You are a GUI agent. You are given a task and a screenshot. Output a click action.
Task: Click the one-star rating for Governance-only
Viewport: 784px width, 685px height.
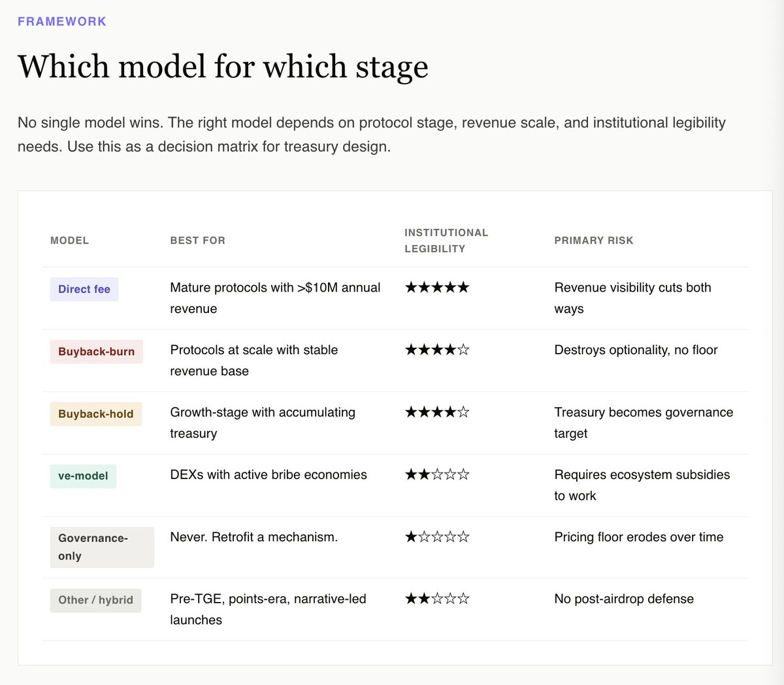[x=437, y=537]
